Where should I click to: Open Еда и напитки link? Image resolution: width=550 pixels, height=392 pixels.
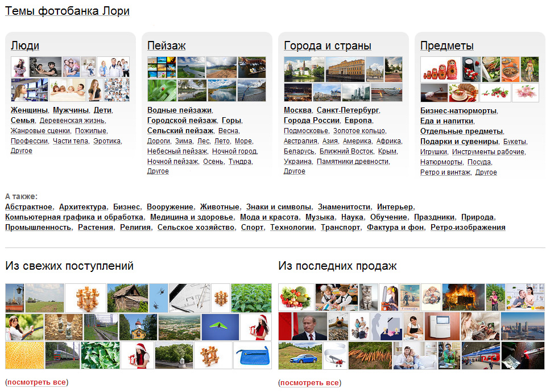446,121
